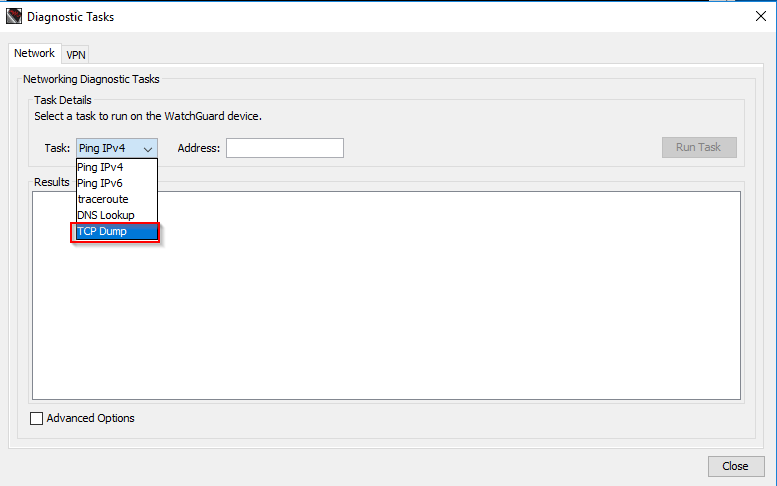Switch to the Network tab

coord(34,54)
